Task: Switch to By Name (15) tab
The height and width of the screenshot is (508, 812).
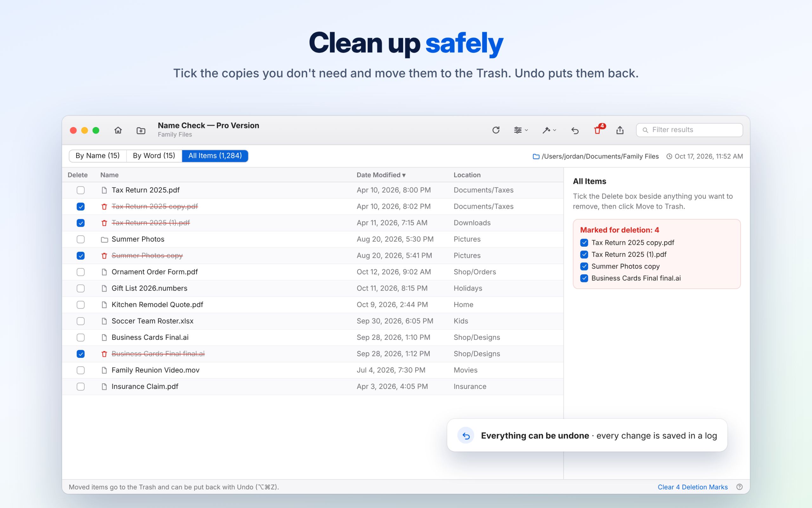Action: tap(98, 156)
